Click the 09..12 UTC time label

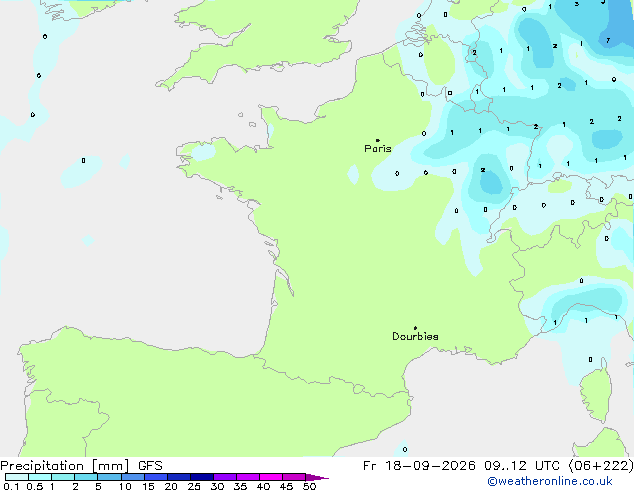click(x=522, y=466)
